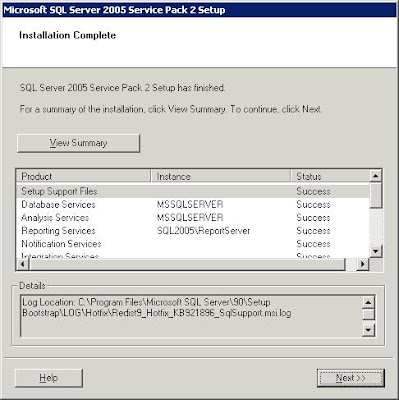
Task: Click Details box scroll-down arrow
Action: [x=368, y=330]
